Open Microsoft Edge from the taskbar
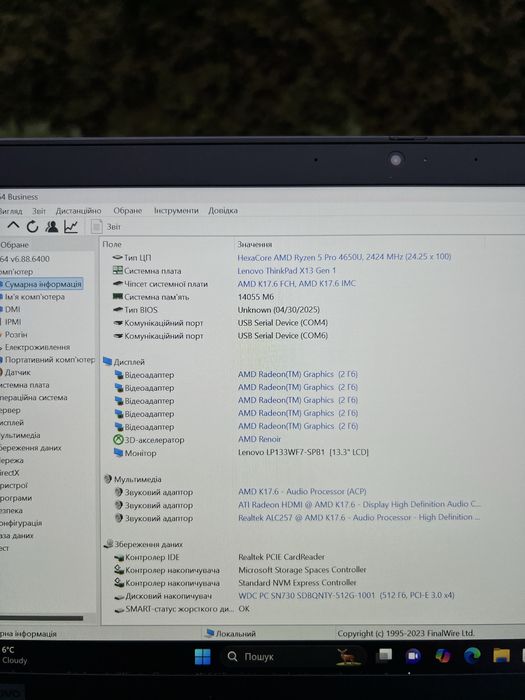Image resolution: width=525 pixels, height=700 pixels. [472, 655]
